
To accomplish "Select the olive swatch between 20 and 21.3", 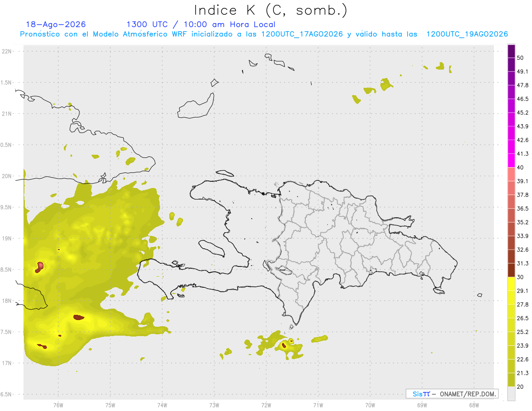I will tap(511, 380).
